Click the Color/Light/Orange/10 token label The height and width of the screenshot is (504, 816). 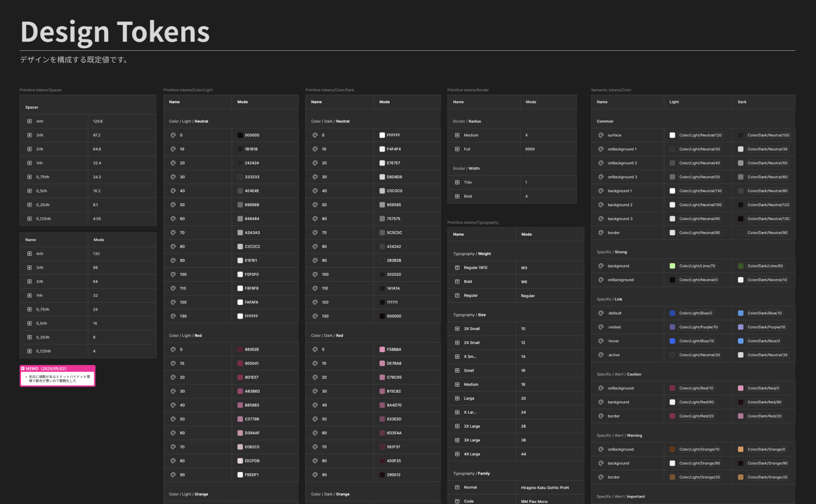coord(699,449)
